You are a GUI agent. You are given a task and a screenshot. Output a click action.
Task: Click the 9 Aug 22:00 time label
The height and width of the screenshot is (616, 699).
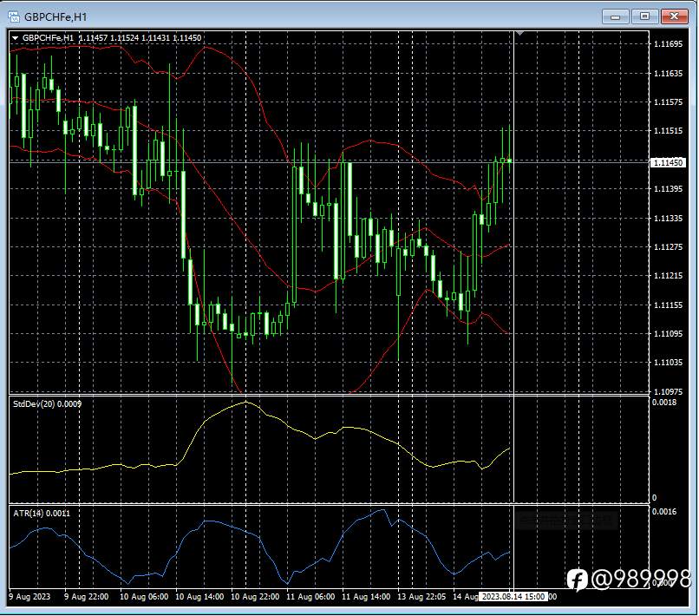tap(86, 597)
